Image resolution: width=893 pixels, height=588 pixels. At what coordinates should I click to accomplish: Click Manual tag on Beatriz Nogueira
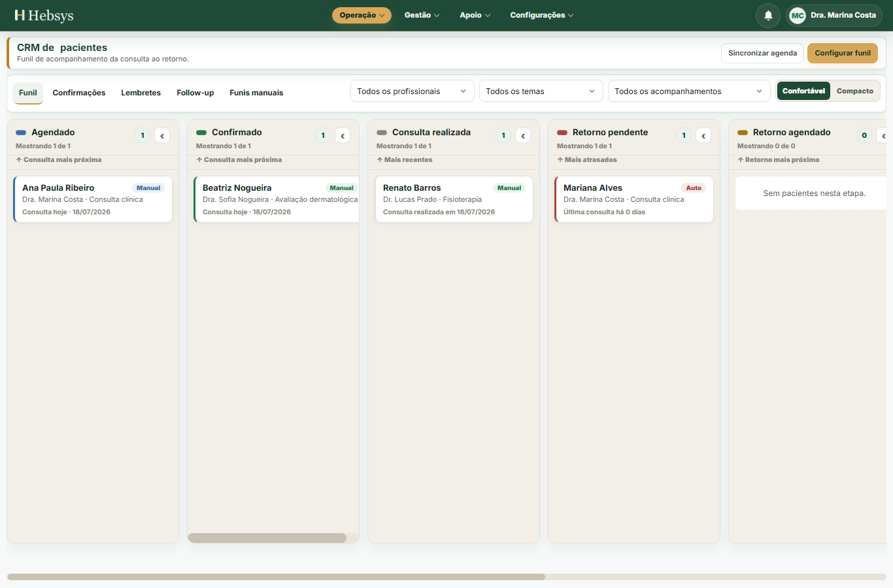(341, 188)
